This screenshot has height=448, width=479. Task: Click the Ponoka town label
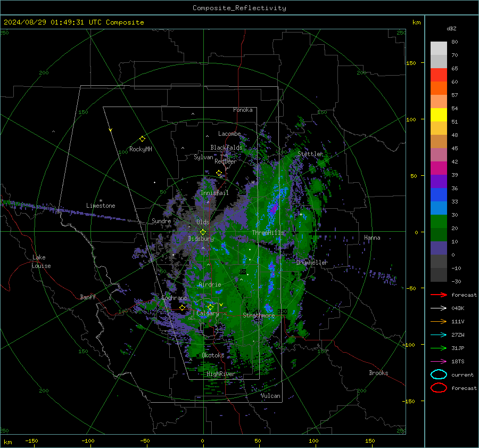(x=243, y=110)
